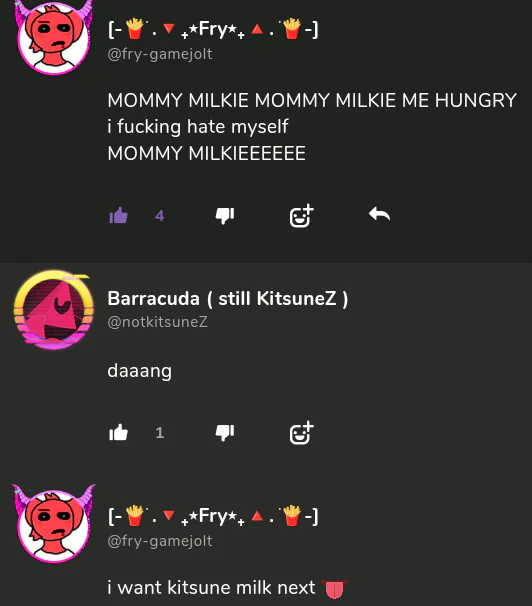The image size is (532, 606).
Task: Dislike Barracuda's daaang comment
Action: click(225, 432)
